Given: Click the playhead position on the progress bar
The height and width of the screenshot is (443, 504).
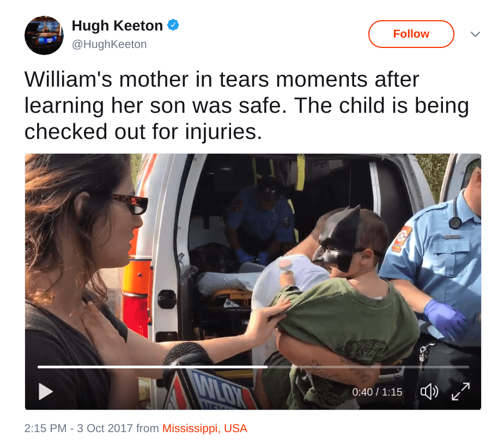Looking at the screenshot, I should click(267, 367).
